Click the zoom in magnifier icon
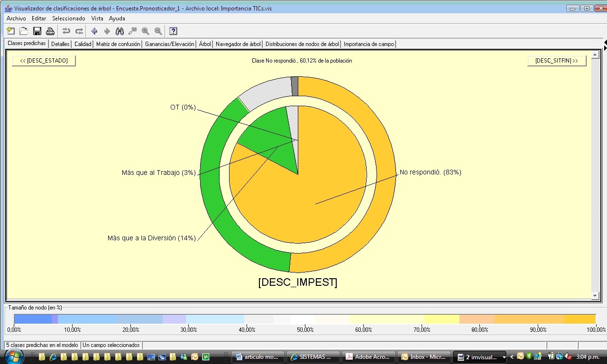 146,31
